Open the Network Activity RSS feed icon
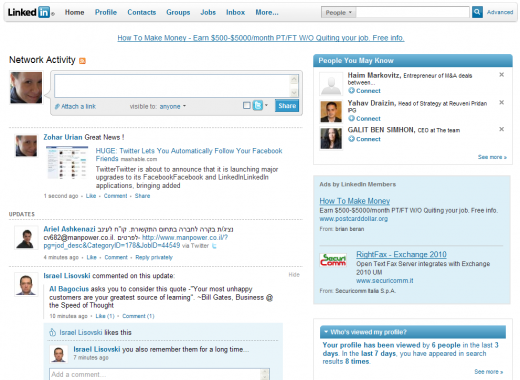 point(82,61)
